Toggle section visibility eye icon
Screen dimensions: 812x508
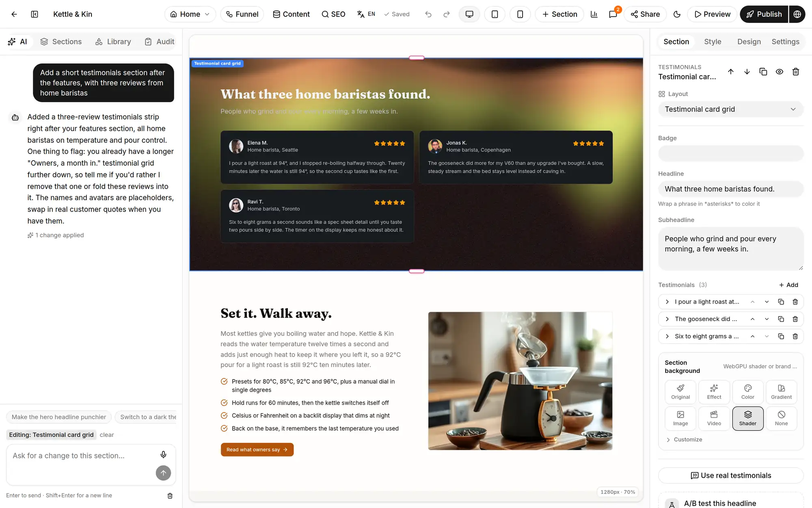coord(780,72)
